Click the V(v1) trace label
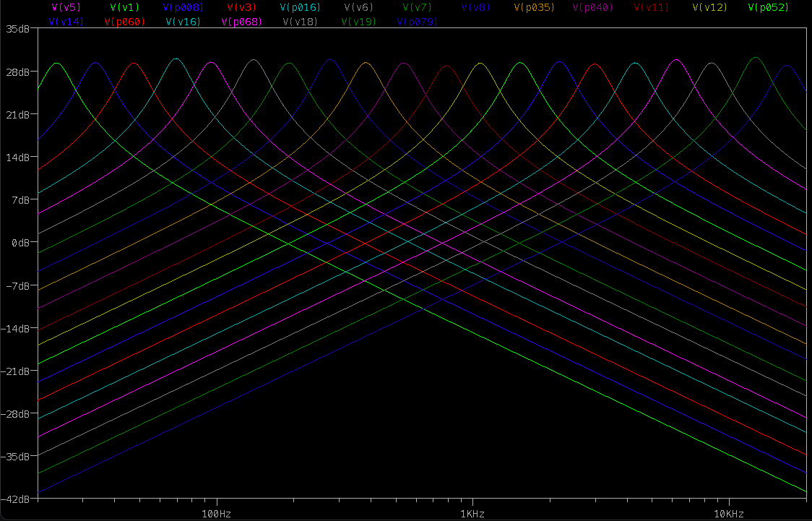Screen dimensions: 812x521 click(x=125, y=8)
